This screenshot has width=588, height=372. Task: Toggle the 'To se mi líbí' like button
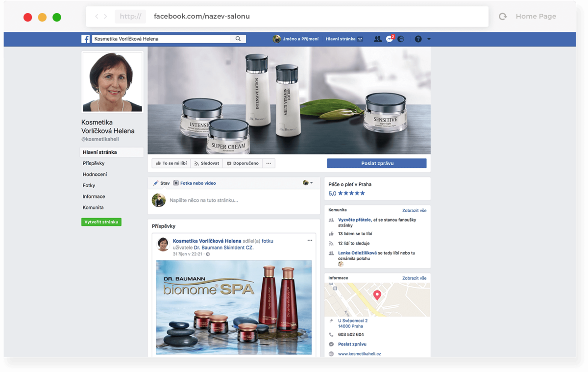[171, 163]
